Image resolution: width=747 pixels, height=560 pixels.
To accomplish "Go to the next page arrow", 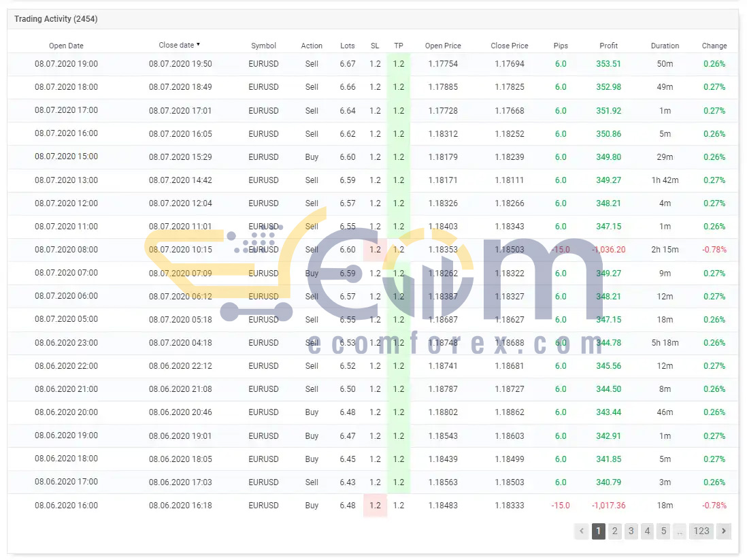I will (724, 531).
